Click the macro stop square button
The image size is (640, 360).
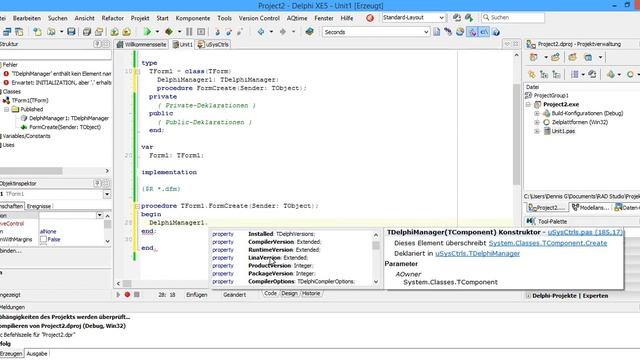pos(137,294)
